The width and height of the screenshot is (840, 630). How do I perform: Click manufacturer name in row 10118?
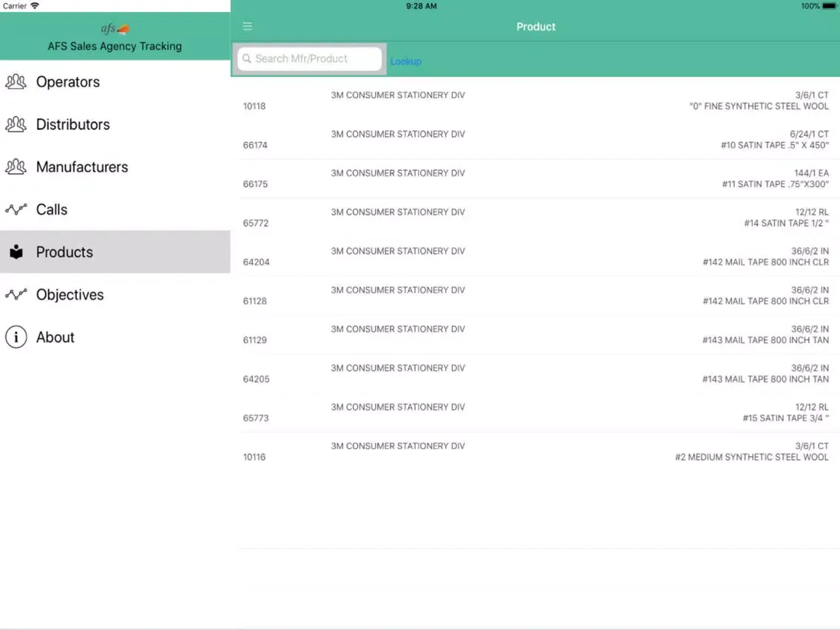398,95
